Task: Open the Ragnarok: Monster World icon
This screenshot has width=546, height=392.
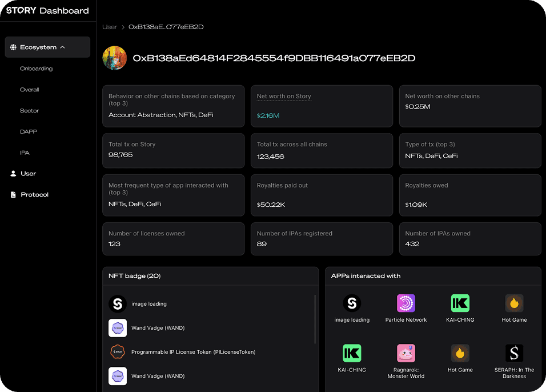Action: [x=406, y=353]
